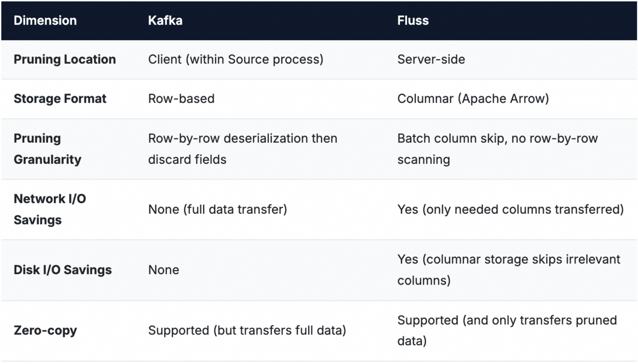Image resolution: width=638 pixels, height=364 pixels.
Task: Select the Fluss column header
Action: point(413,21)
